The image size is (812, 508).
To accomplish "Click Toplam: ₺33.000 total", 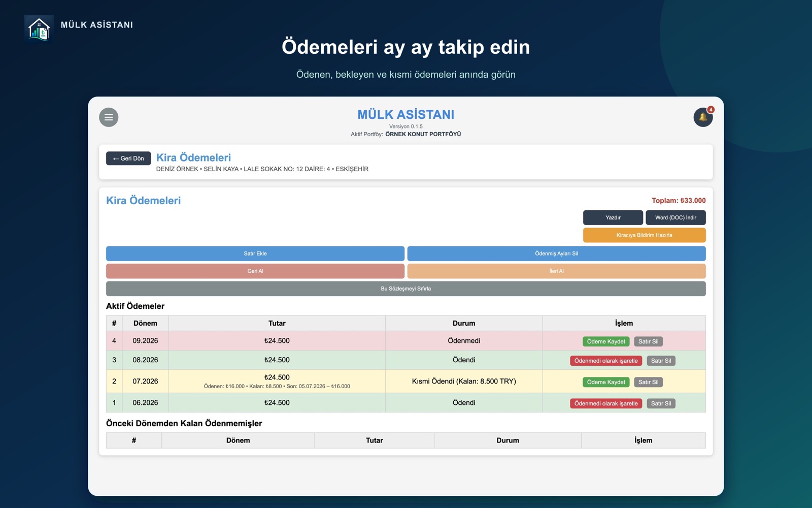I will [679, 201].
